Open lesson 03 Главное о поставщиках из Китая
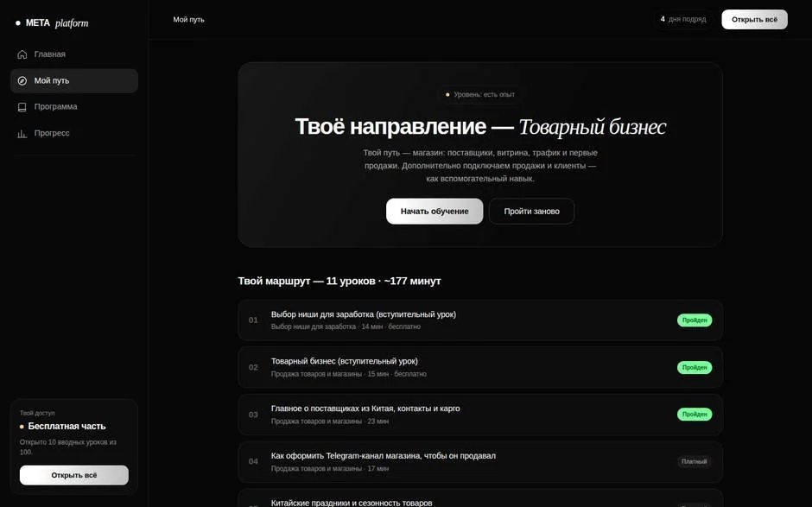This screenshot has width=812, height=507. tap(480, 415)
